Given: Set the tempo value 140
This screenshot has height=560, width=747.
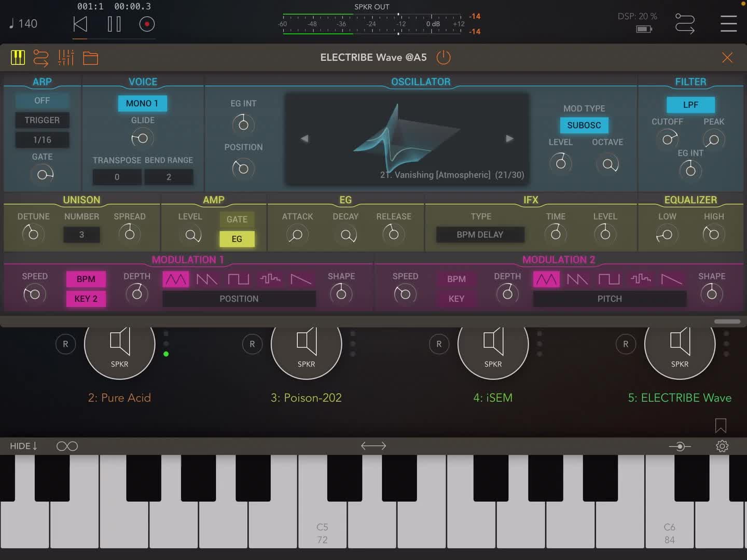Looking at the screenshot, I should tap(23, 24).
